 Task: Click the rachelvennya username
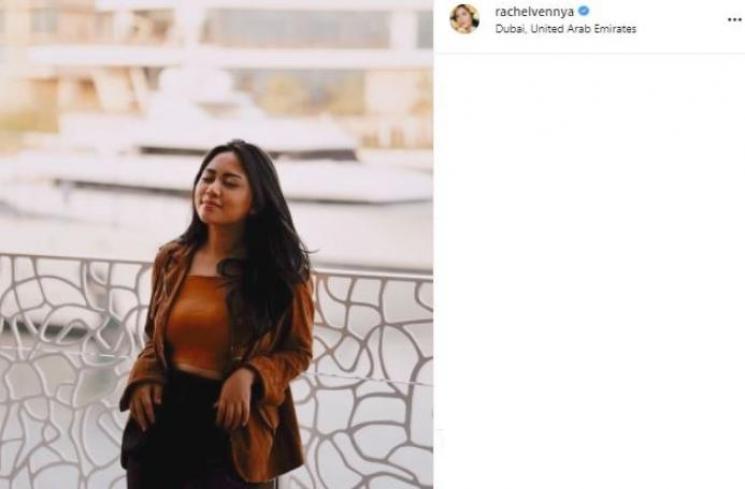535,11
